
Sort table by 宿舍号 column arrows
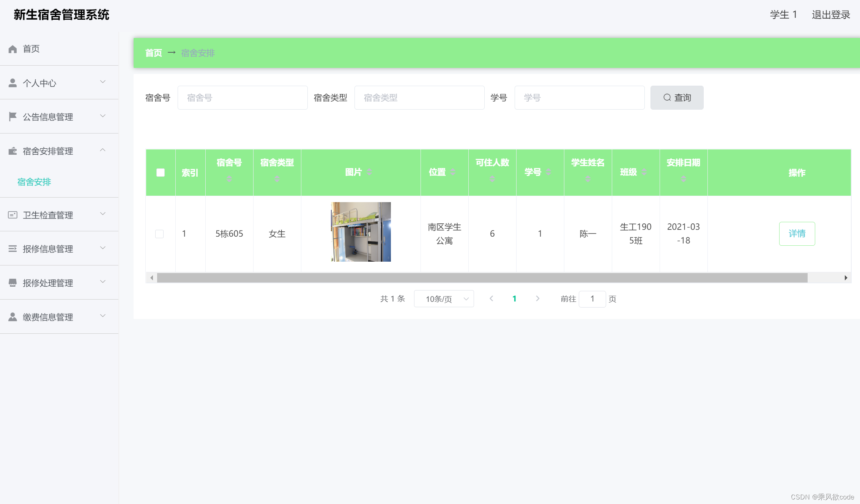[229, 179]
